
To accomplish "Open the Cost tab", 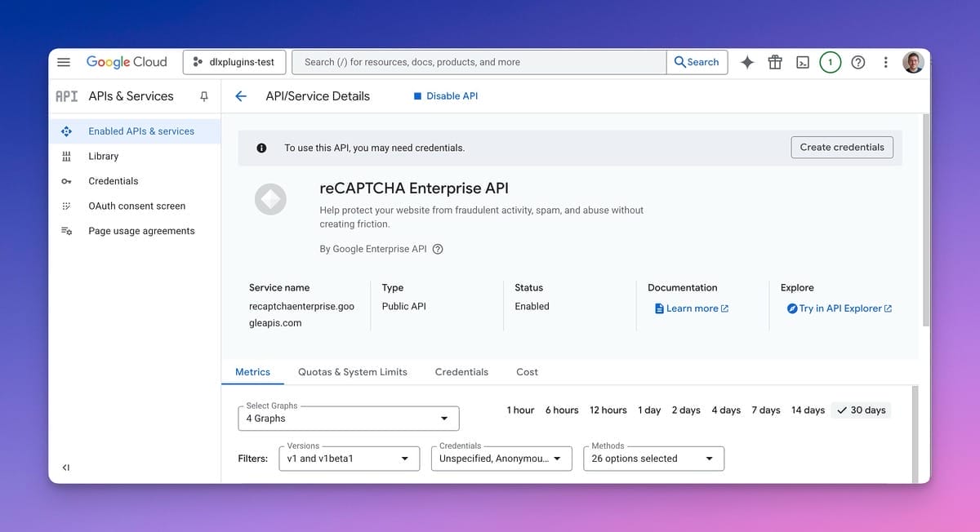I will point(527,371).
